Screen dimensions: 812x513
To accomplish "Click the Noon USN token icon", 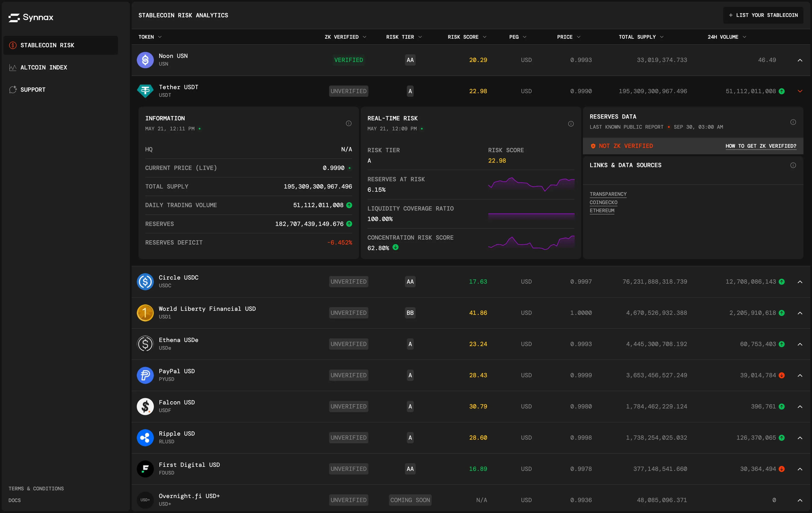I will (145, 60).
